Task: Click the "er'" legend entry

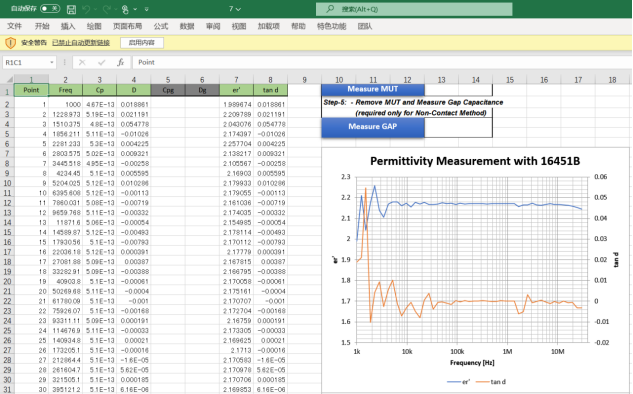Action: 459,381
